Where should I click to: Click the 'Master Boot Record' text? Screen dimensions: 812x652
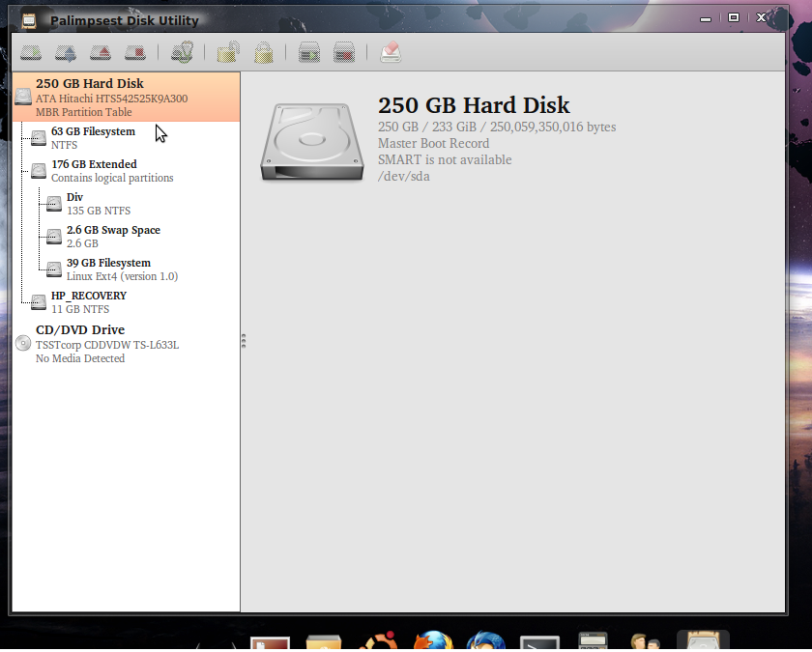(x=433, y=143)
